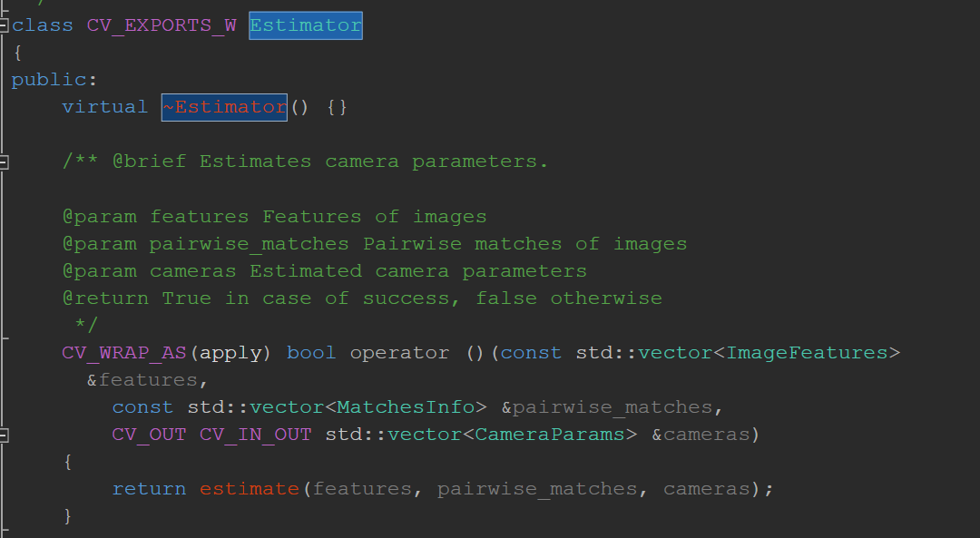This screenshot has height=538, width=980.
Task: Select the highlighted Estimator class name
Action: coord(305,24)
